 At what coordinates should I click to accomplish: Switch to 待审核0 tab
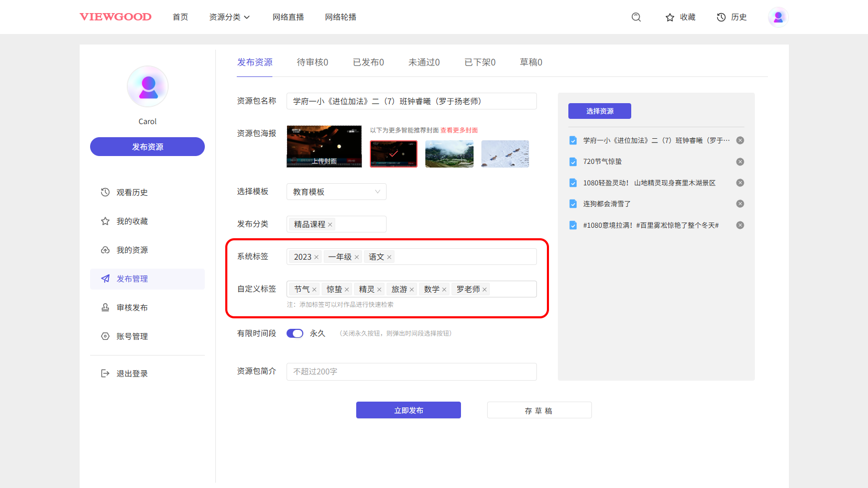pyautogui.click(x=312, y=62)
